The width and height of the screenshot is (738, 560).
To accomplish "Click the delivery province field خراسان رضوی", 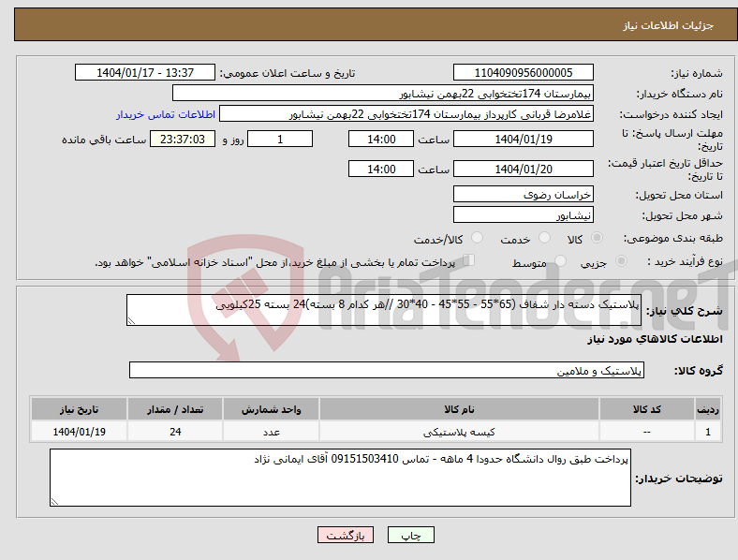I will pos(523,194).
